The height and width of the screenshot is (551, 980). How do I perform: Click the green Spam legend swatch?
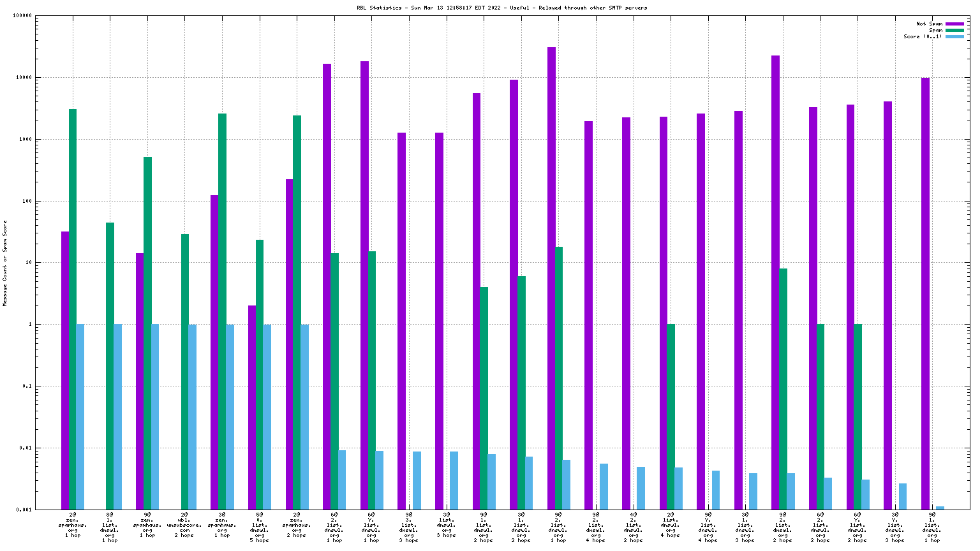954,31
